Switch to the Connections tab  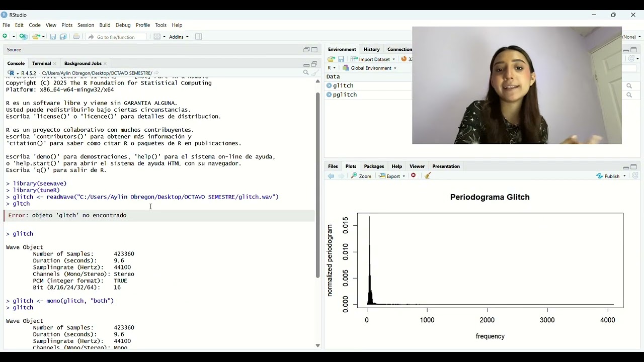click(399, 49)
